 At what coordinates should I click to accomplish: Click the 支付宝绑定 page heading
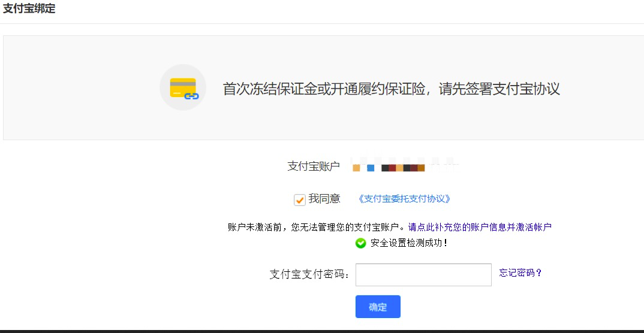(x=29, y=9)
